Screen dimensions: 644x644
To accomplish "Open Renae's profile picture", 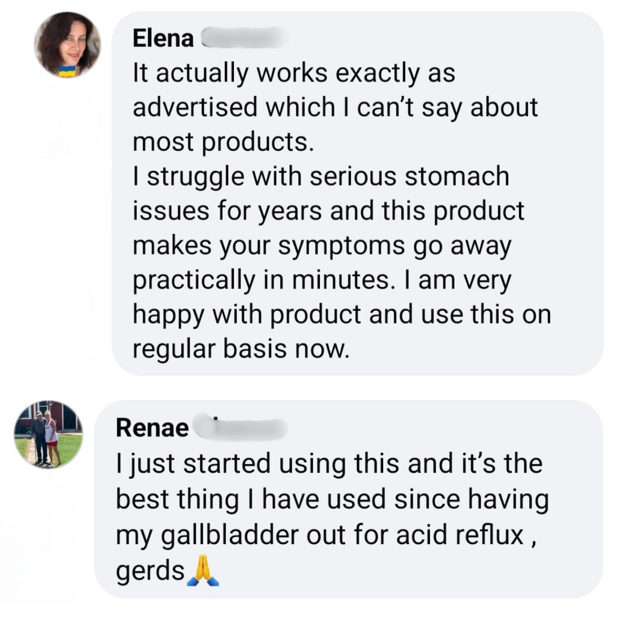I will (48, 434).
